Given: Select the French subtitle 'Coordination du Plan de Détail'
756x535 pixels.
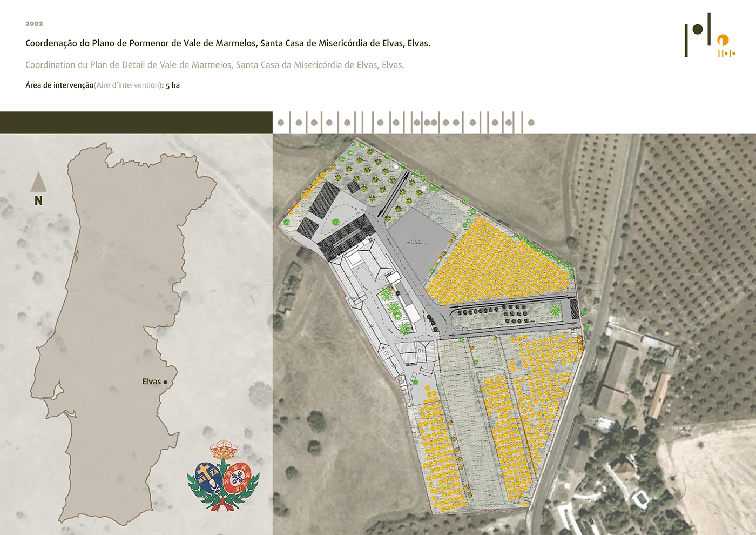Looking at the screenshot, I should 215,65.
